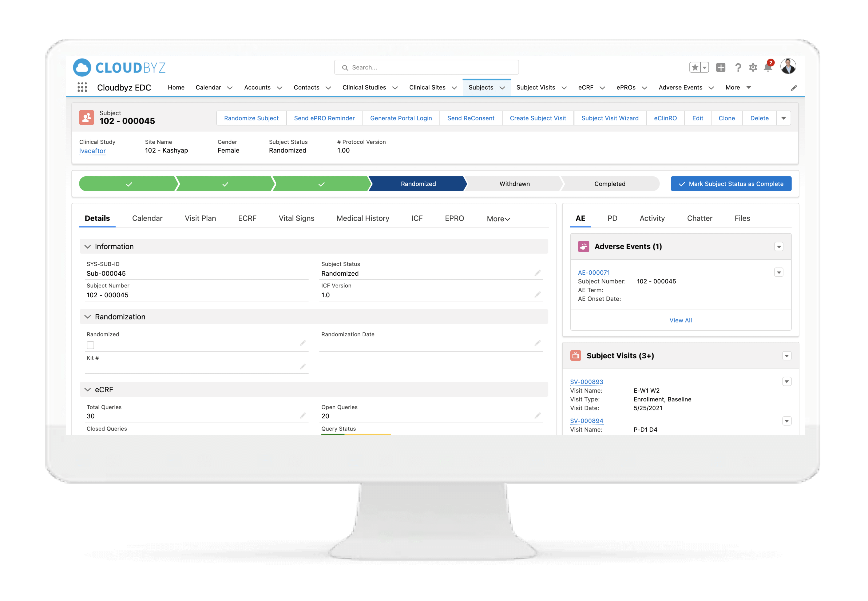Expand more actions dropdown beside Delete
The width and height of the screenshot is (868, 601).
point(783,118)
